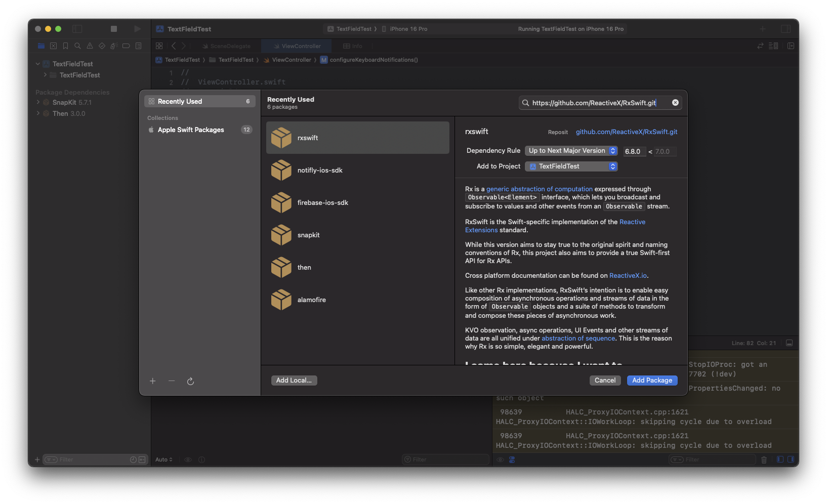Toggle the inspector panel button
The image size is (827, 504).
[786, 29]
